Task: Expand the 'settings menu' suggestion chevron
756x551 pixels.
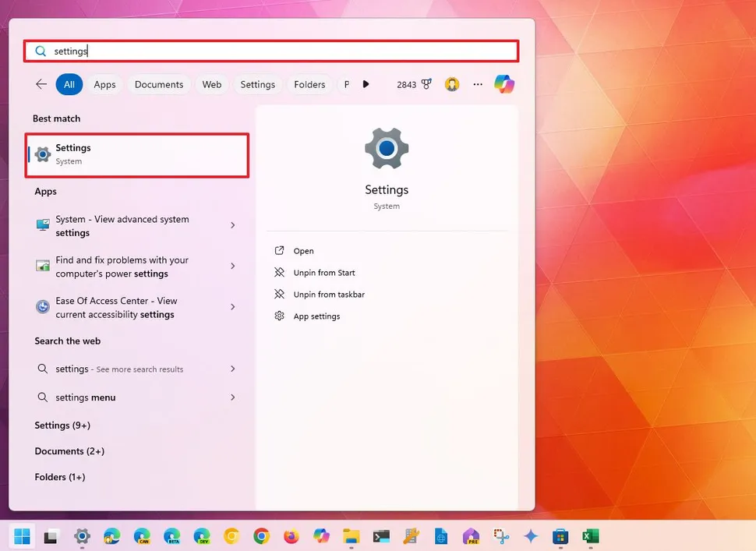Action: point(232,397)
